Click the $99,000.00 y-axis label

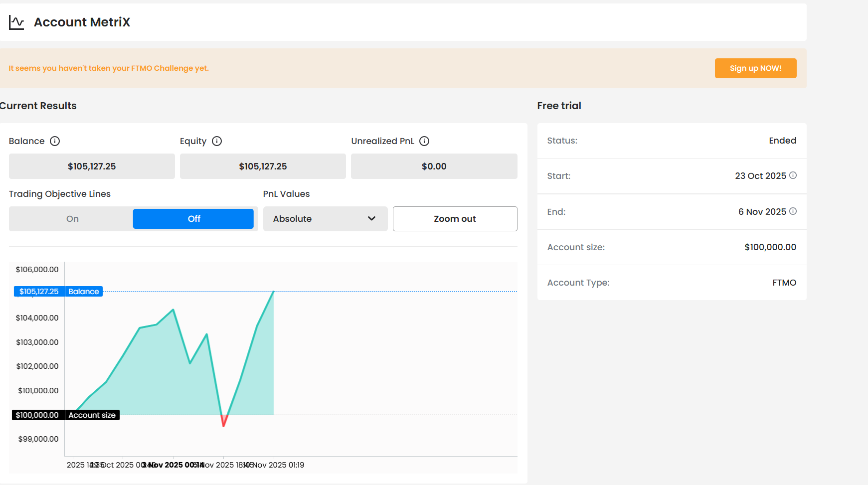(x=38, y=439)
